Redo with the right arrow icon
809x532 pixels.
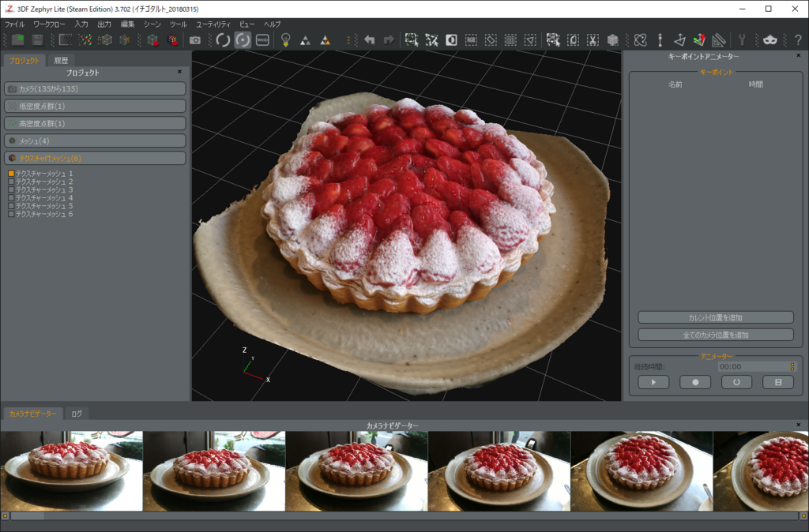click(389, 39)
